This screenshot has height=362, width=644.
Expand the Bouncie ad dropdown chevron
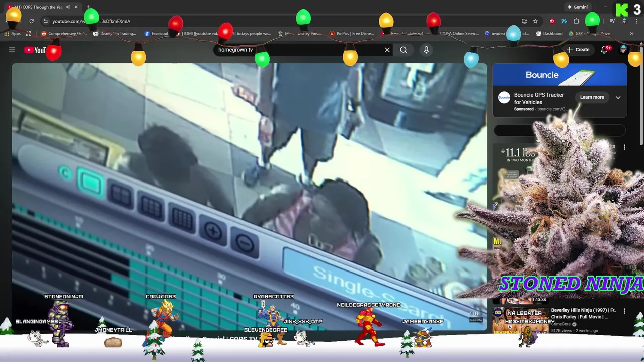point(618,97)
